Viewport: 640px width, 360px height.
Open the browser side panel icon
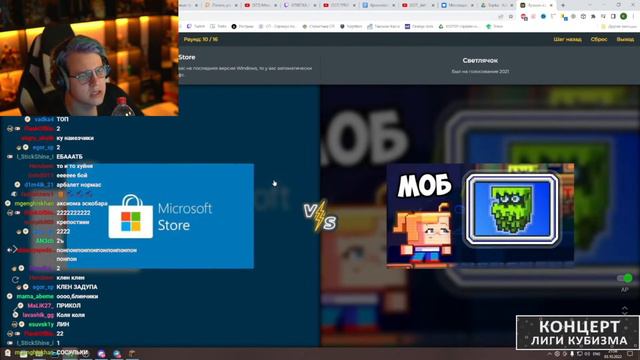click(x=613, y=16)
